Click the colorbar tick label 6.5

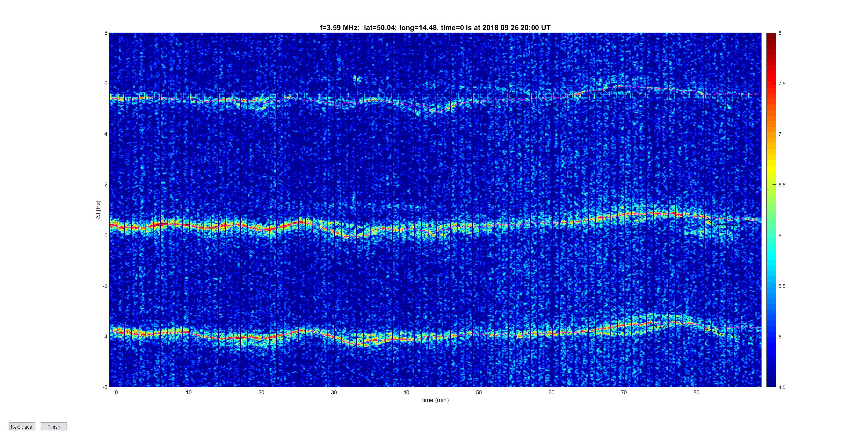(782, 185)
